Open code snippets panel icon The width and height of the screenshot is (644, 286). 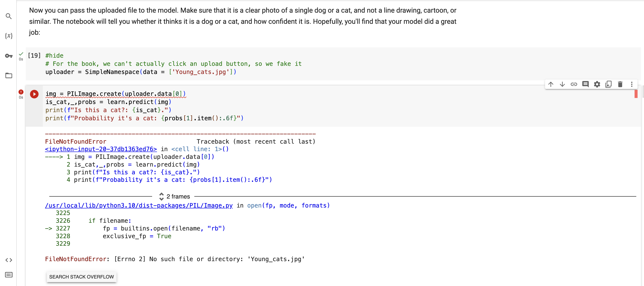[x=9, y=260]
